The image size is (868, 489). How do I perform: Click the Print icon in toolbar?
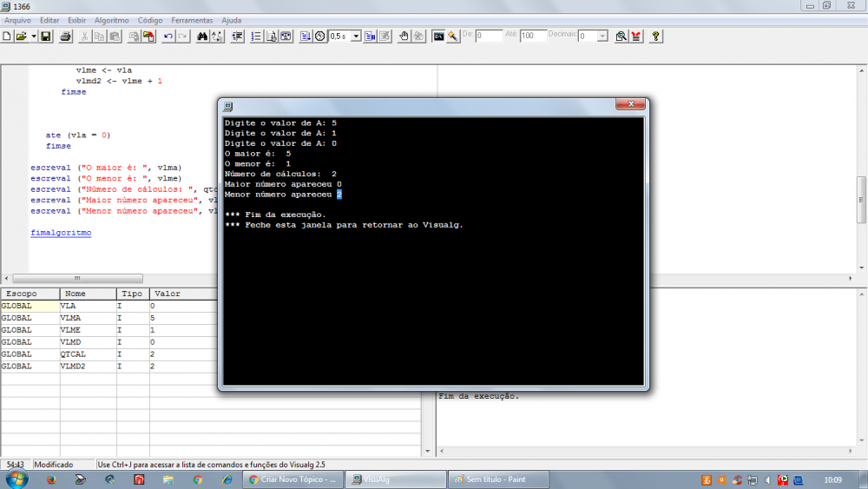(65, 36)
